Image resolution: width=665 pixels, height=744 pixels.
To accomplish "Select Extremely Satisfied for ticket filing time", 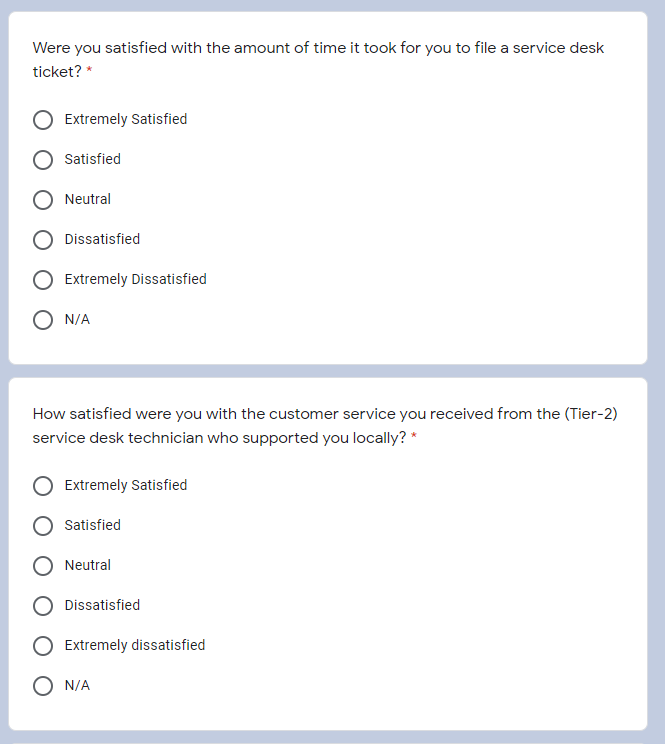I will [x=43, y=120].
